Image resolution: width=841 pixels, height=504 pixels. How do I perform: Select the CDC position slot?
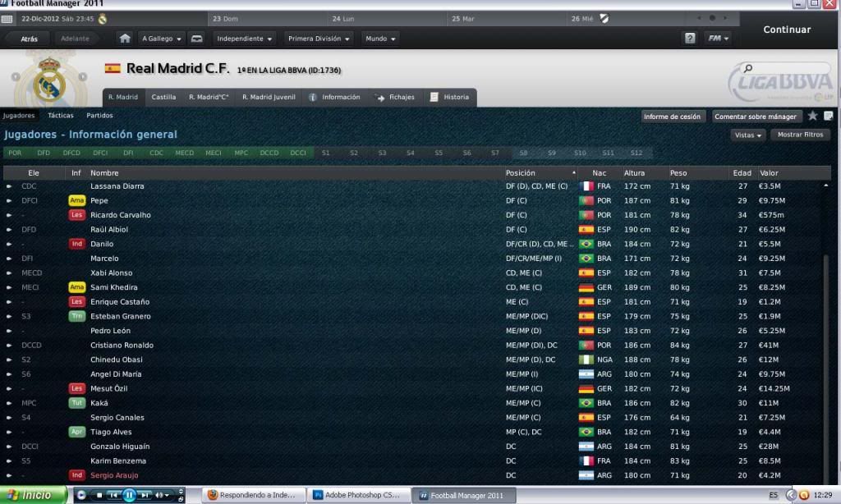click(x=156, y=153)
